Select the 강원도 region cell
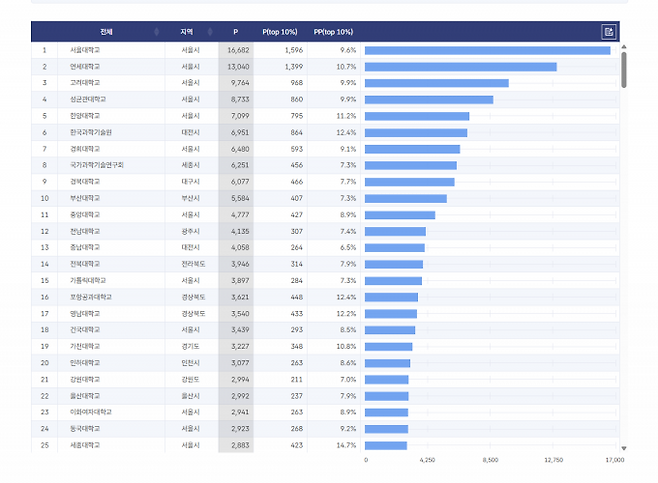This screenshot has width=658, height=483. pyautogui.click(x=191, y=379)
